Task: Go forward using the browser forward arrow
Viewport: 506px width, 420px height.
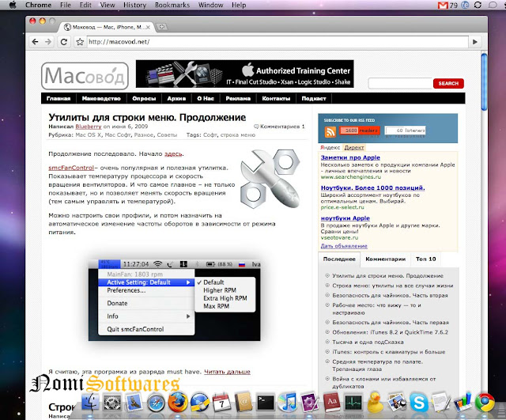Action: click(48, 42)
